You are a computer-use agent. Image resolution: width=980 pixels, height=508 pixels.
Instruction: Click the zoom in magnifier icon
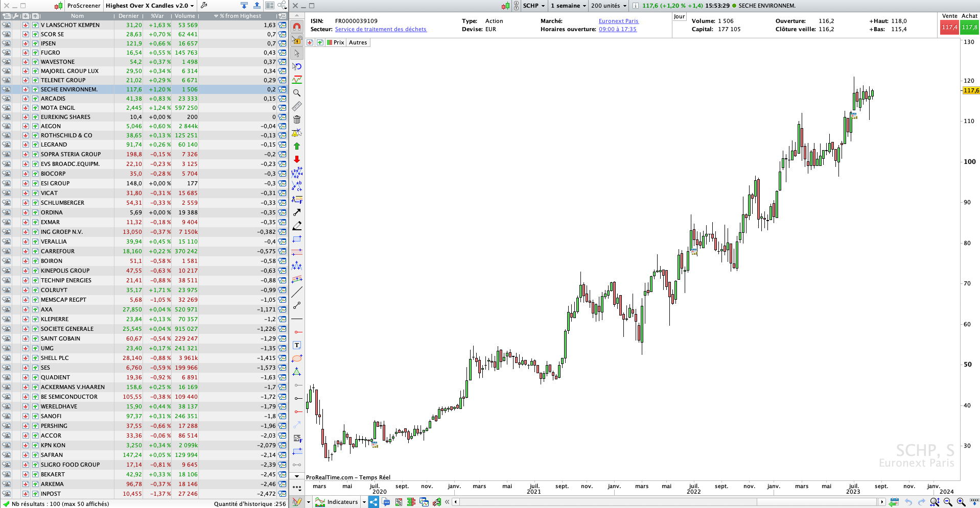point(961,502)
